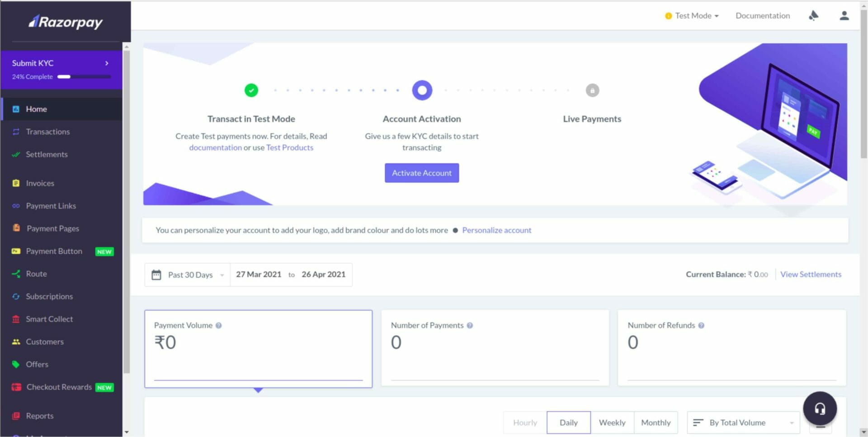Click the page vertical scrollbar thumb
The image size is (868, 437).
[x=864, y=84]
